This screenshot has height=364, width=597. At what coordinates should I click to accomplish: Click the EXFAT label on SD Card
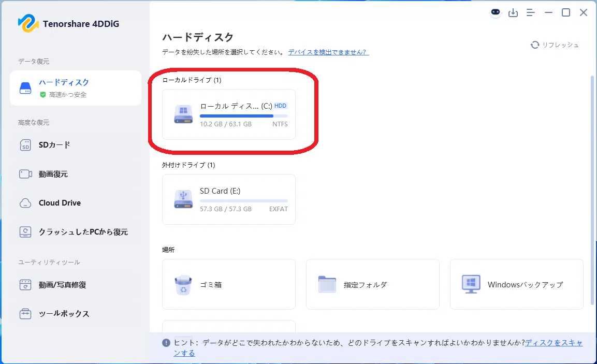click(279, 209)
